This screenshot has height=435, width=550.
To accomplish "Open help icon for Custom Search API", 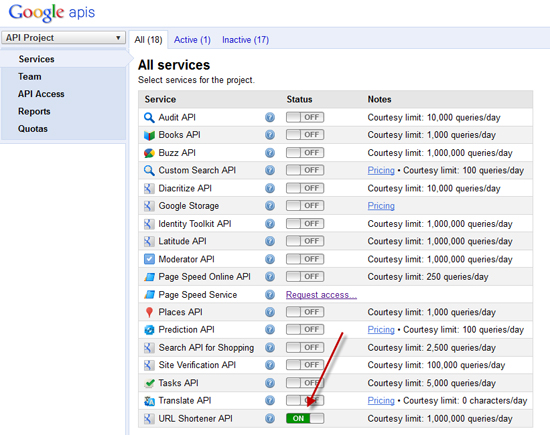I will click(x=270, y=170).
